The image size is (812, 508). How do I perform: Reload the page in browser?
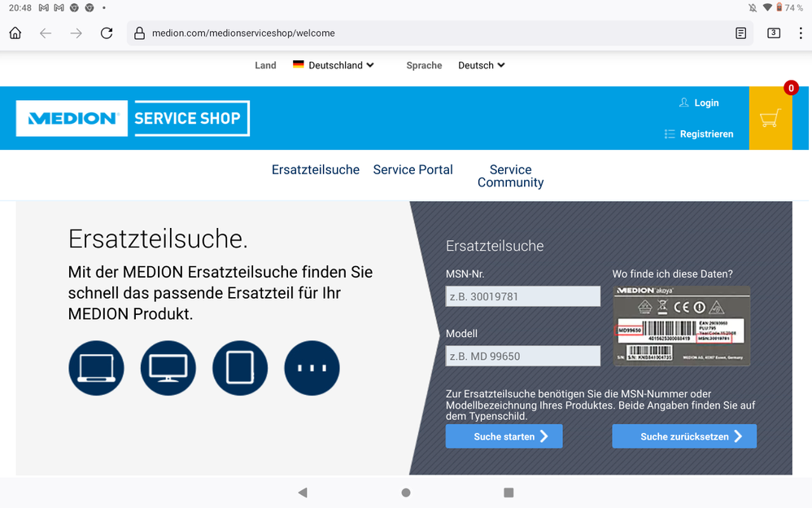coord(107,33)
